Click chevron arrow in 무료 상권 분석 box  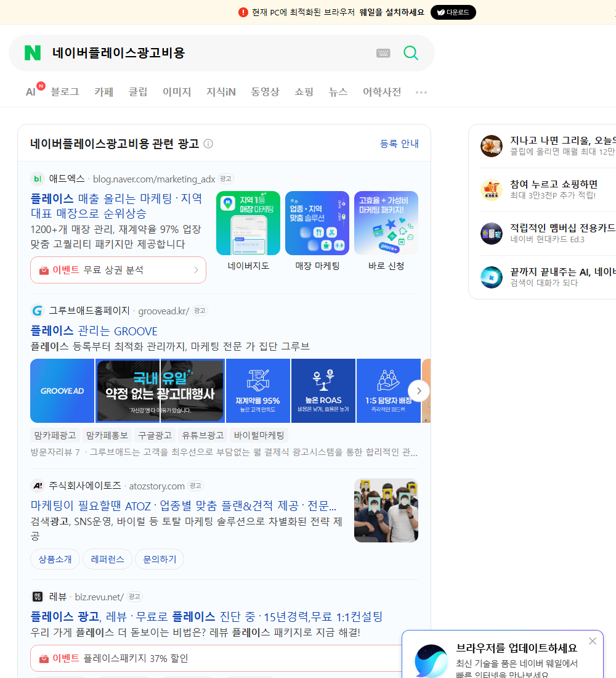pos(196,270)
